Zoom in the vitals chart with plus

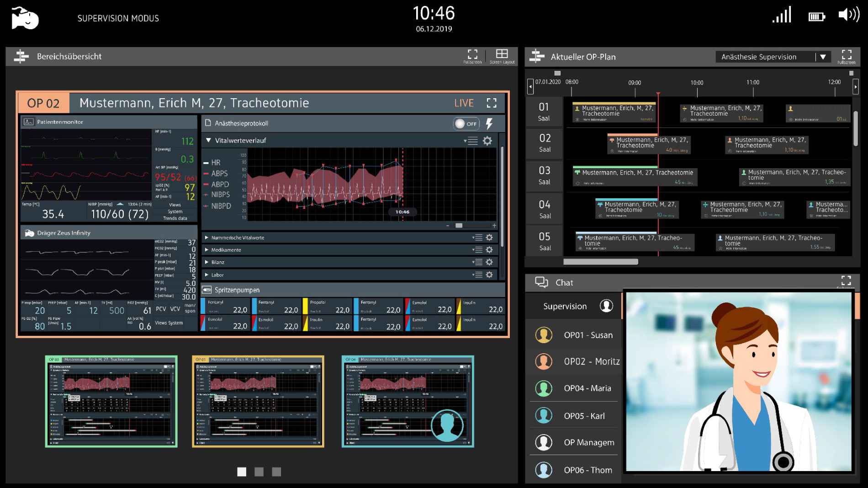pyautogui.click(x=494, y=226)
